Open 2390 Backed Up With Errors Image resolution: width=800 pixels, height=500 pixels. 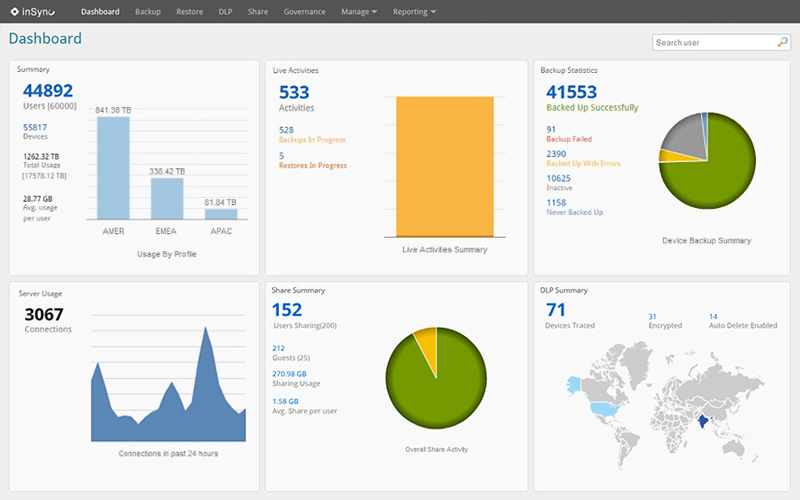[x=557, y=152]
